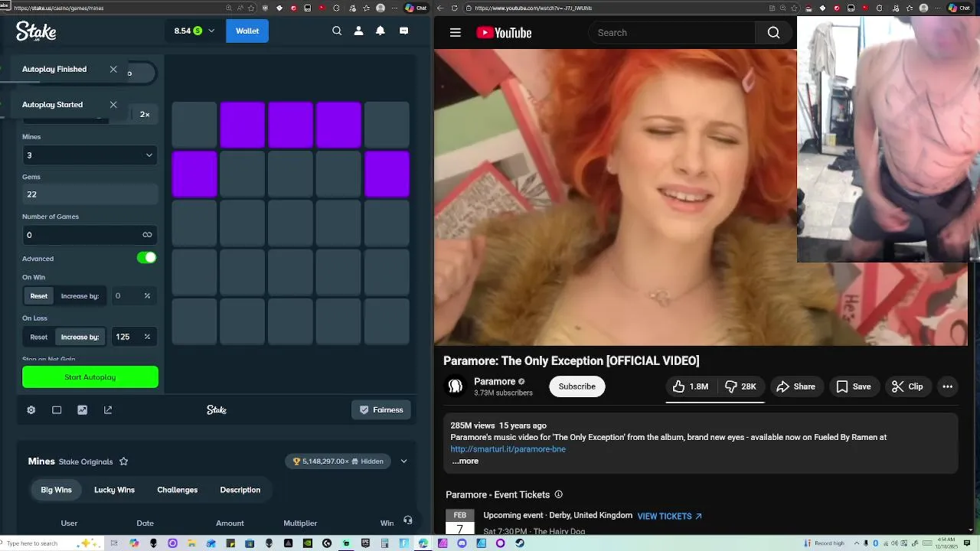Open the Stake chat bubble icon
The image size is (980, 551).
coord(403,31)
